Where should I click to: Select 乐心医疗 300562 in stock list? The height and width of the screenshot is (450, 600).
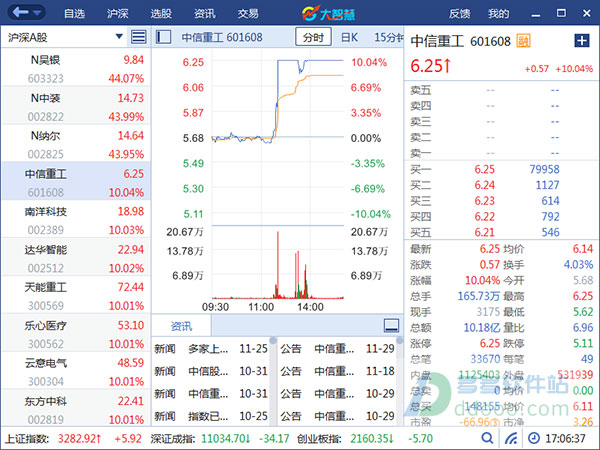(x=76, y=333)
